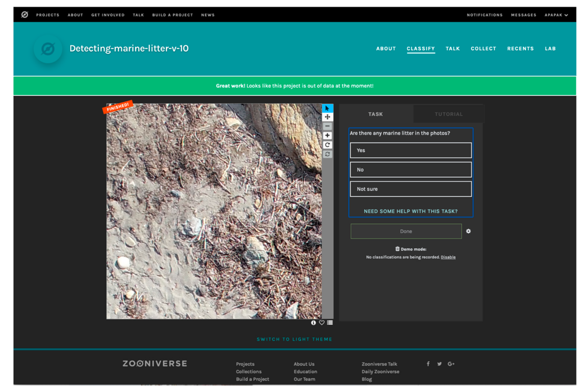Open subject info metadata icon
The height and width of the screenshot is (392, 588).
click(x=313, y=323)
